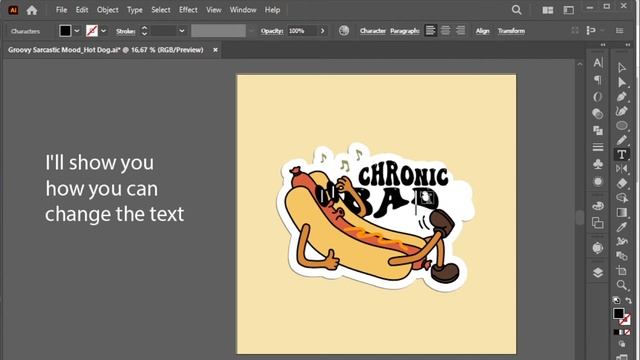Click the control bar black fill swatch

pos(65,31)
